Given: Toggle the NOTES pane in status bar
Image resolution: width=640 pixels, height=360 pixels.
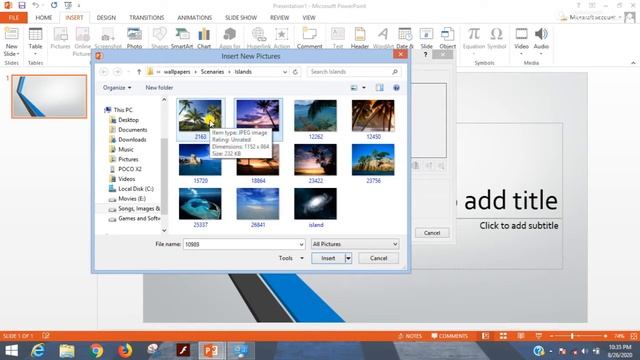Looking at the screenshot, I should (410, 336).
